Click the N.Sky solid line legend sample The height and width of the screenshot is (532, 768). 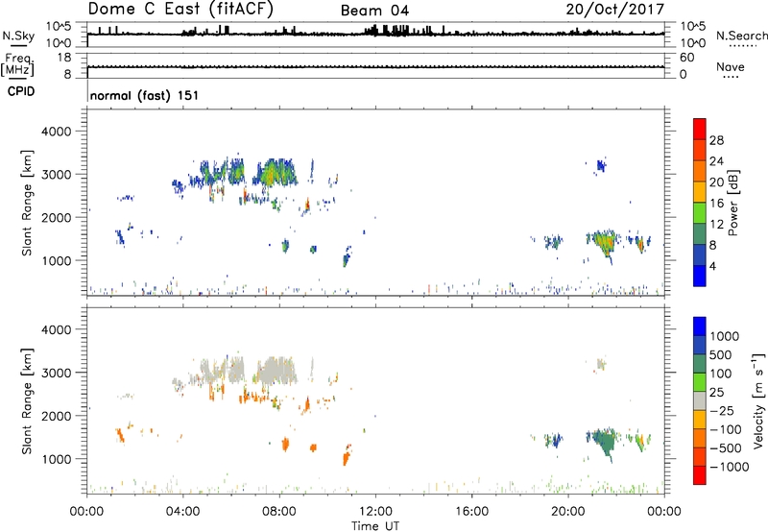pyautogui.click(x=18, y=45)
